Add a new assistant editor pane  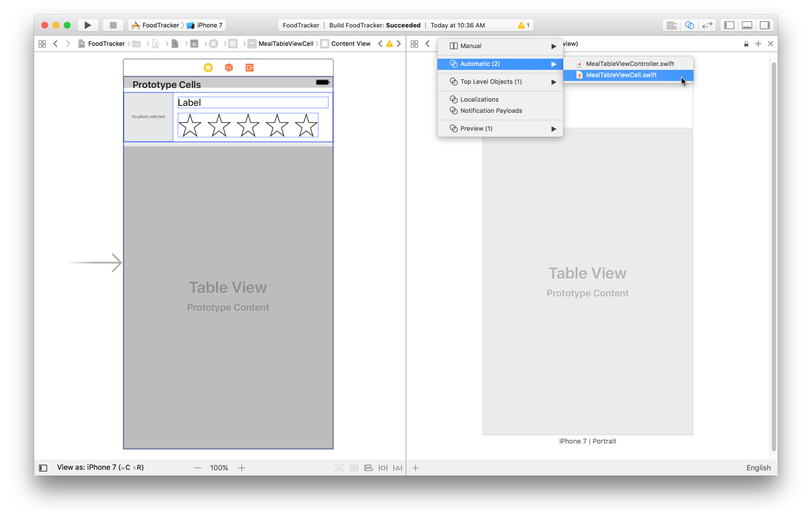758,44
